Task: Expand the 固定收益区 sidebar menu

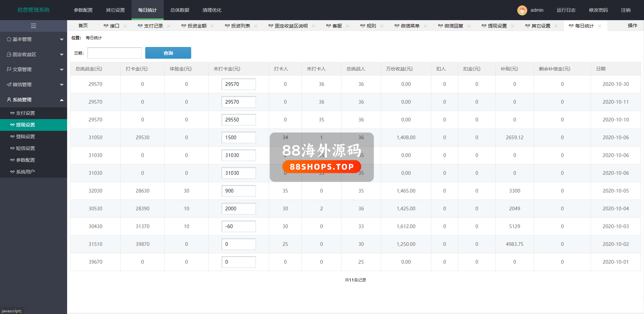Action: (x=34, y=54)
